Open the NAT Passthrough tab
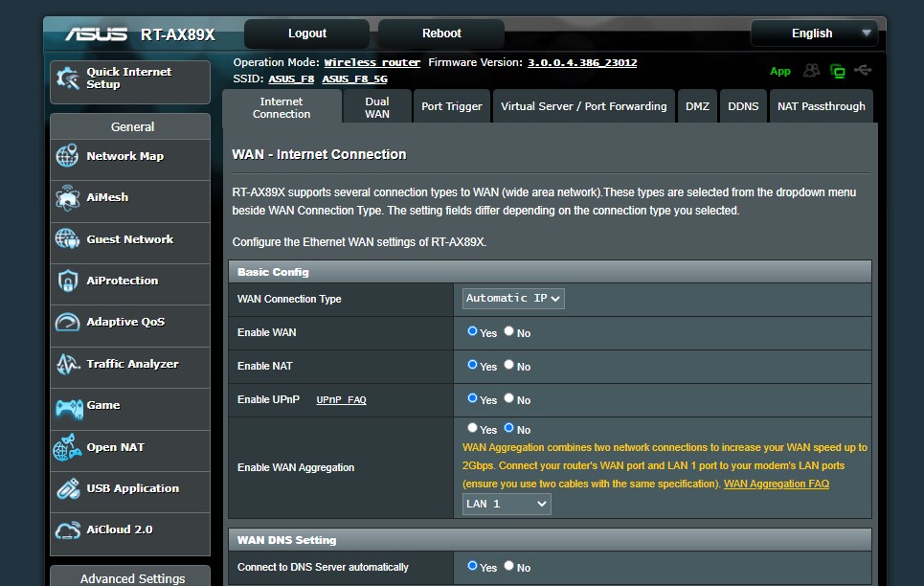 (822, 106)
